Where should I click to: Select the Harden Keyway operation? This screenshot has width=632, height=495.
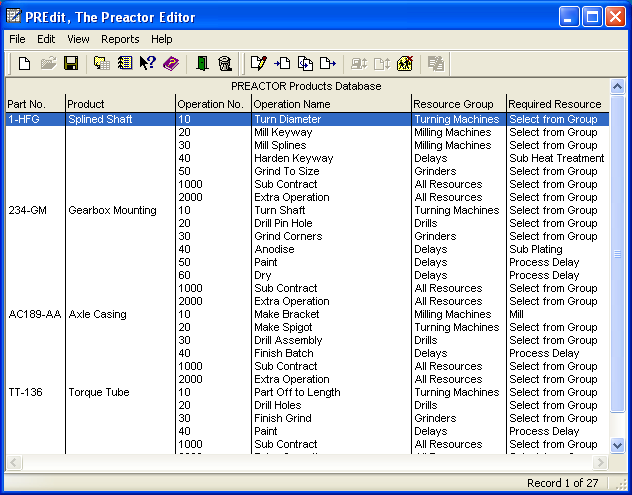pos(294,158)
